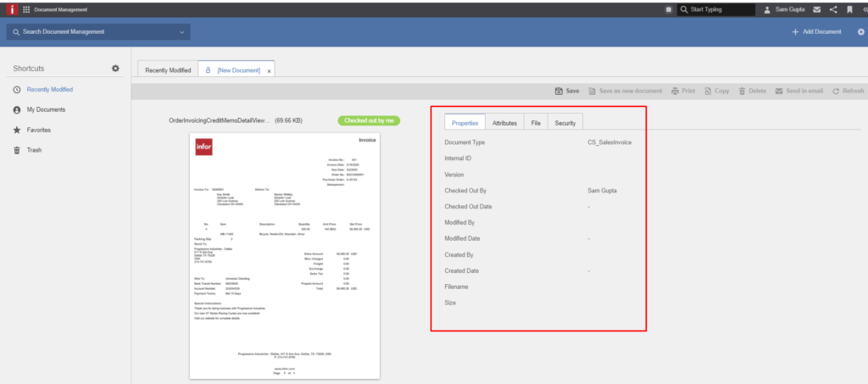Click the Checked Out Date label
868x384 pixels.
tap(468, 206)
